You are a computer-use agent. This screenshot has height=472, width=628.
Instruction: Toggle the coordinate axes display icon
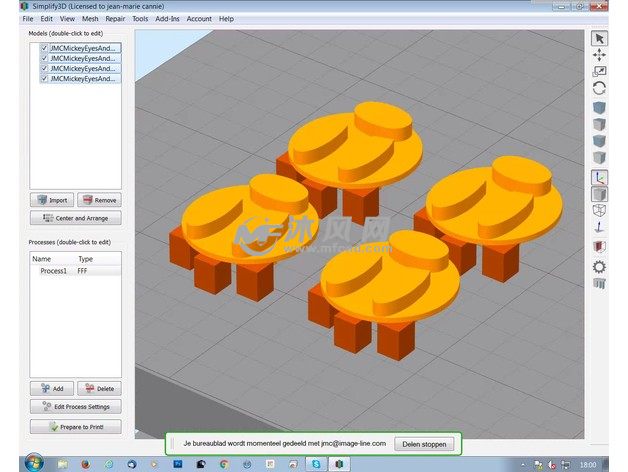[x=599, y=177]
